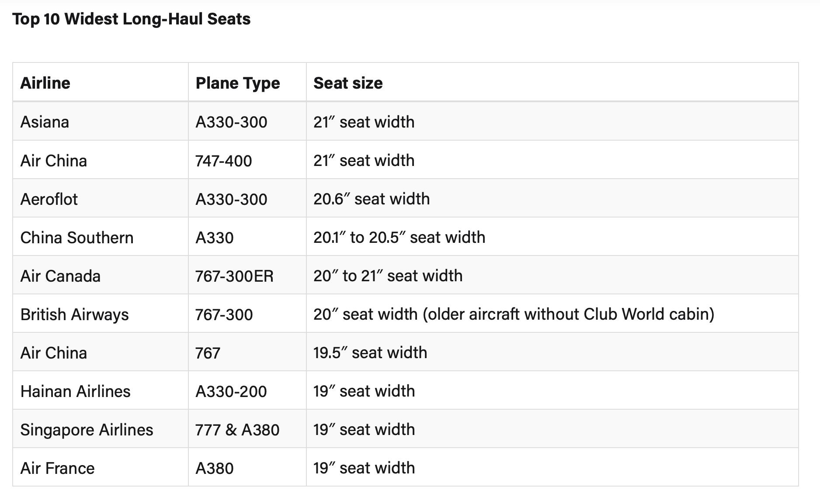
Task: Click the Top 10 Widest Long-Haul Seats heading
Action: tap(132, 19)
